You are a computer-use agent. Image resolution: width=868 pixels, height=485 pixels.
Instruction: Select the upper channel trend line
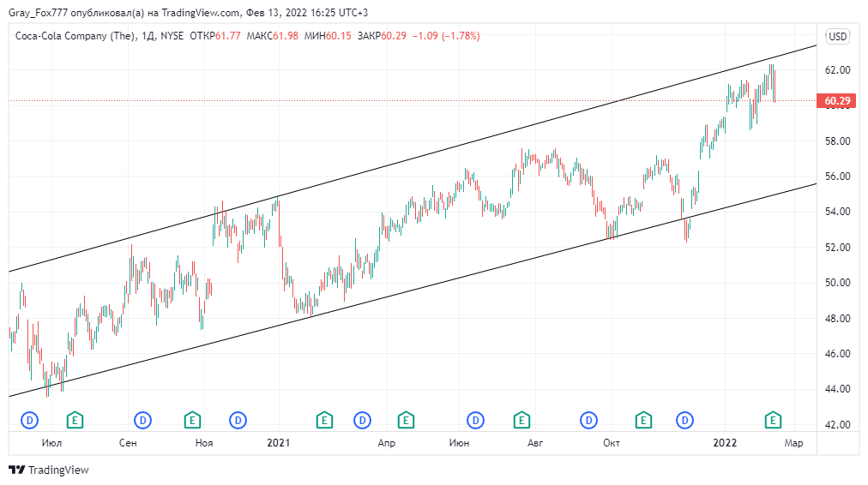coord(413,159)
